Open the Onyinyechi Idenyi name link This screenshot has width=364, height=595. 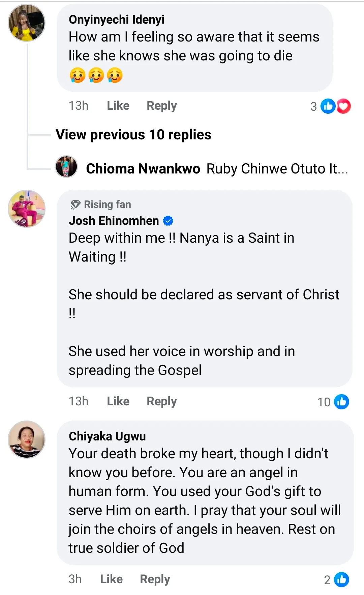117,20
